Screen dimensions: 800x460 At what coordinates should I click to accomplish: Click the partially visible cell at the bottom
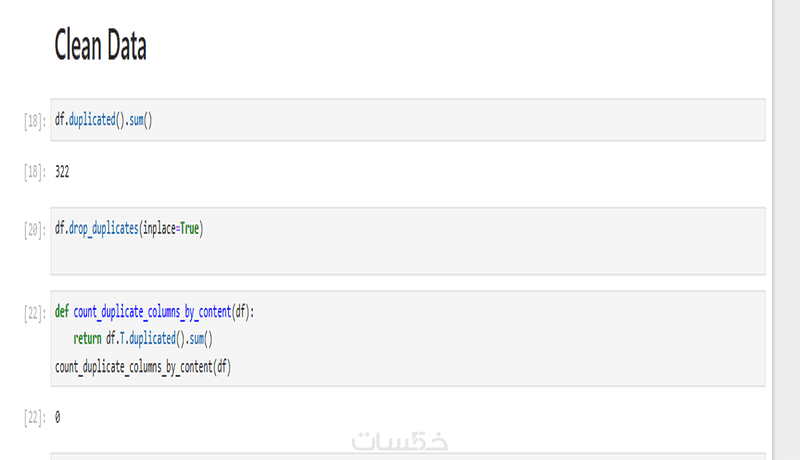tap(408, 456)
